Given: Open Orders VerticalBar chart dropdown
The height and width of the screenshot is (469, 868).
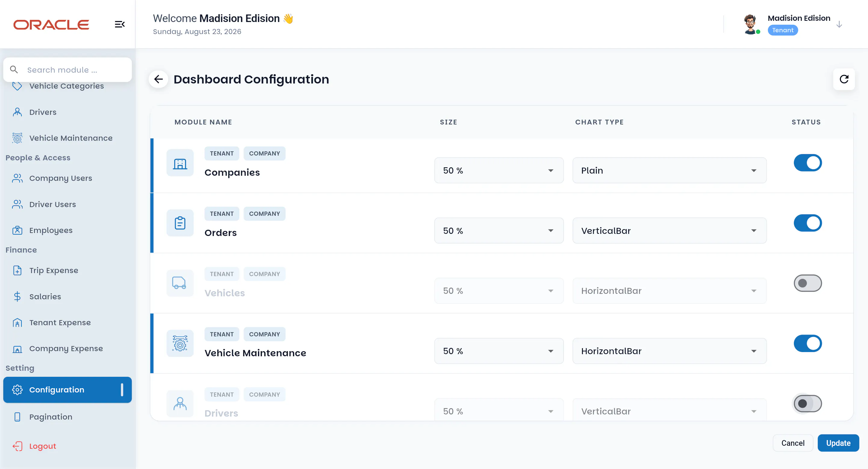Looking at the screenshot, I should pos(669,231).
